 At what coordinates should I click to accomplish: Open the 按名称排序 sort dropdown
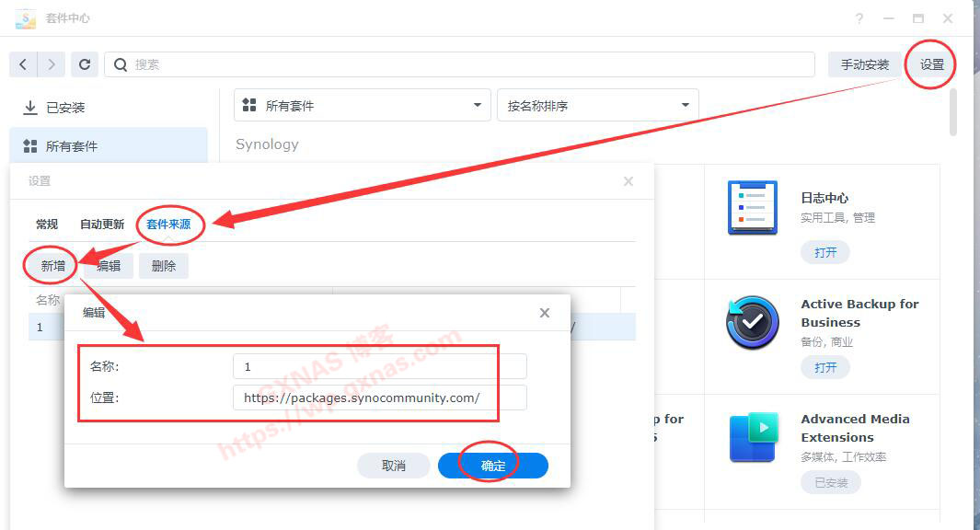coord(597,104)
